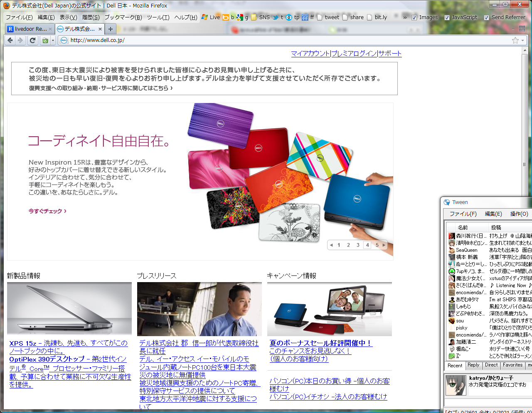Open the ヘルプ(H) menu
Screen dimensions: 532x413
click(x=186, y=17)
